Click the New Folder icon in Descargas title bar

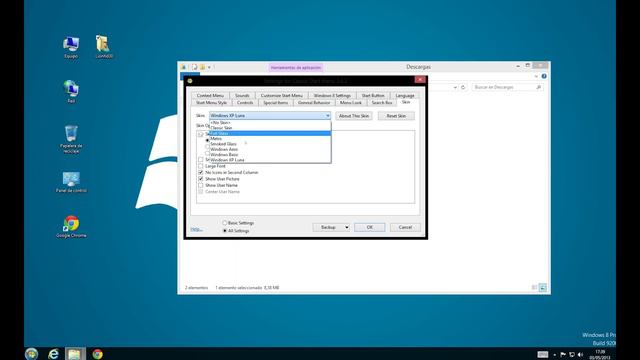click(x=202, y=67)
